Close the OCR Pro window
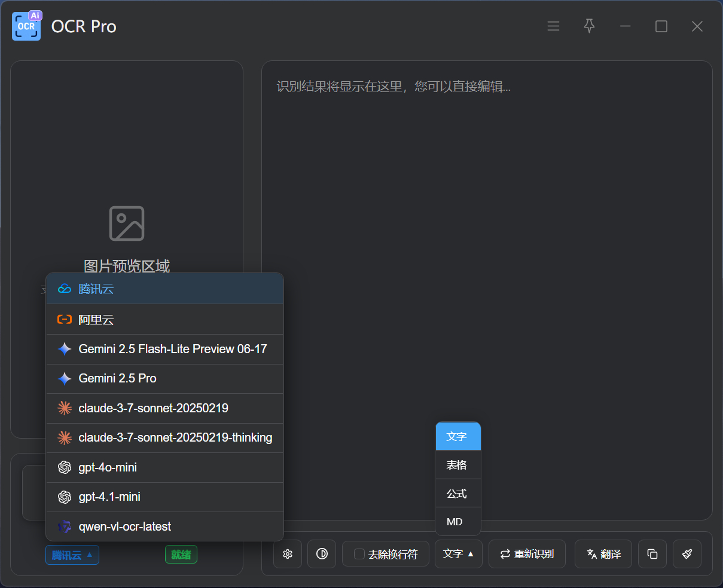Viewport: 723px width, 588px height. tap(697, 26)
